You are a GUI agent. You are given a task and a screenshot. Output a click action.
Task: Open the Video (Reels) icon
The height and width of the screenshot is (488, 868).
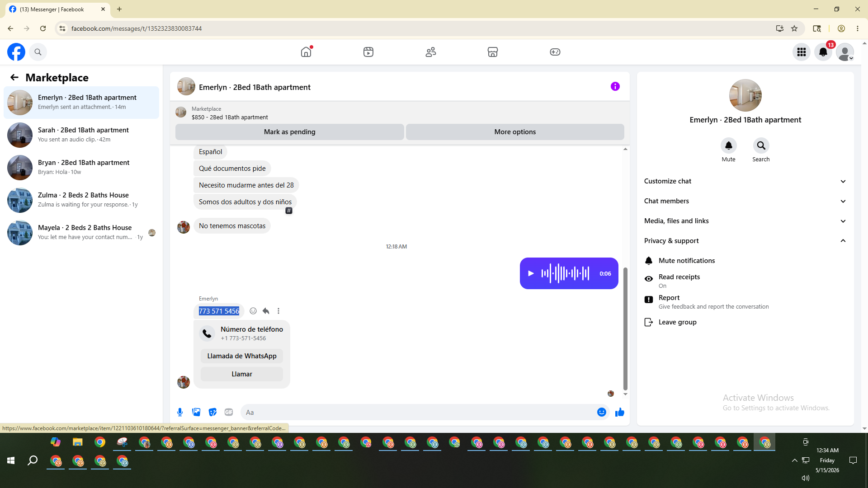click(x=368, y=52)
